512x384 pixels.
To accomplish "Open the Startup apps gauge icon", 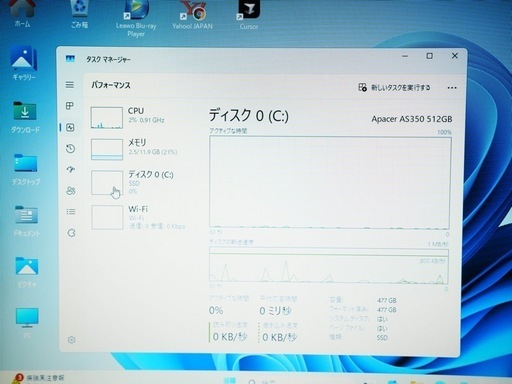I will coord(71,170).
